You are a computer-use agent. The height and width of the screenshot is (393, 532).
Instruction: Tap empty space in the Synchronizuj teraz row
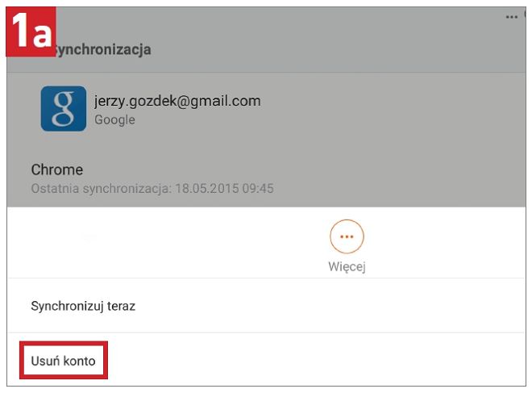point(329,306)
